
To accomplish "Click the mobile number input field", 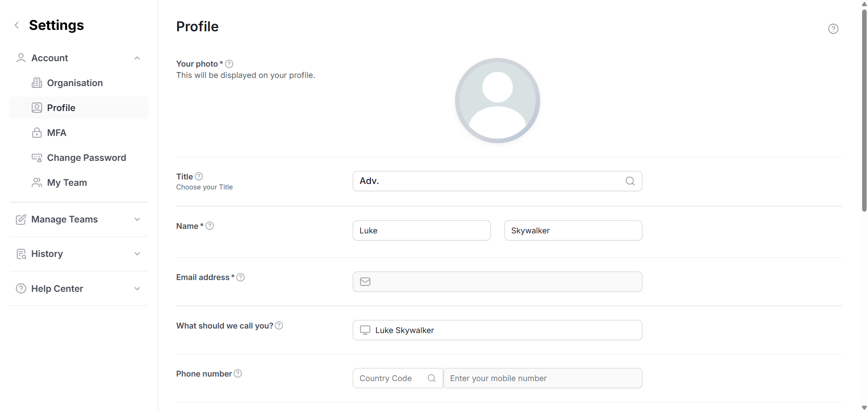I will (542, 378).
